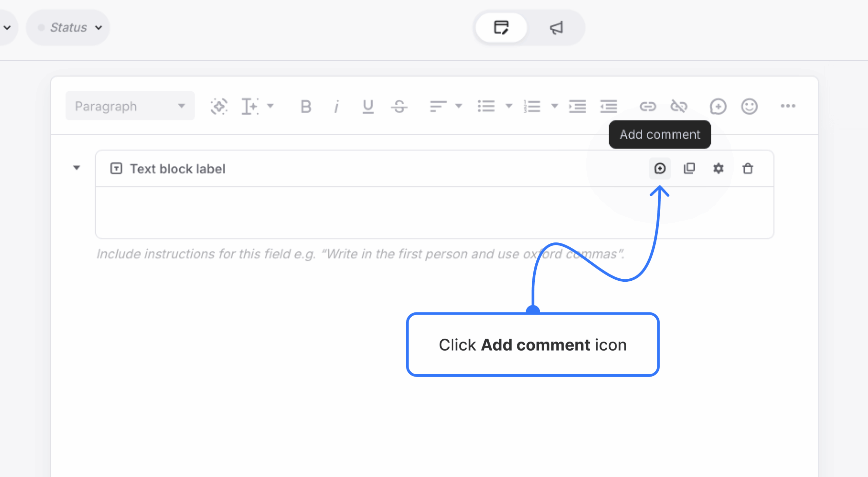The height and width of the screenshot is (477, 868).
Task: Switch to the announcement view
Action: [x=556, y=27]
